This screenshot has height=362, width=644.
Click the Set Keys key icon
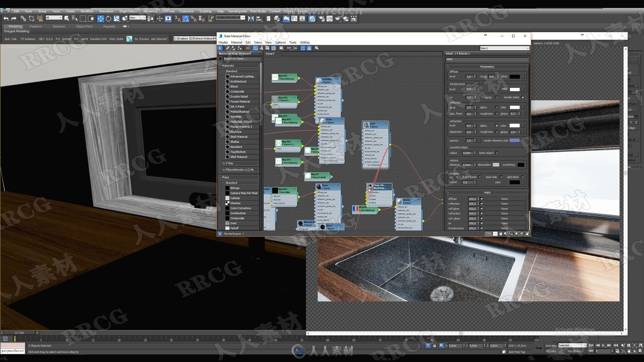[539, 348]
